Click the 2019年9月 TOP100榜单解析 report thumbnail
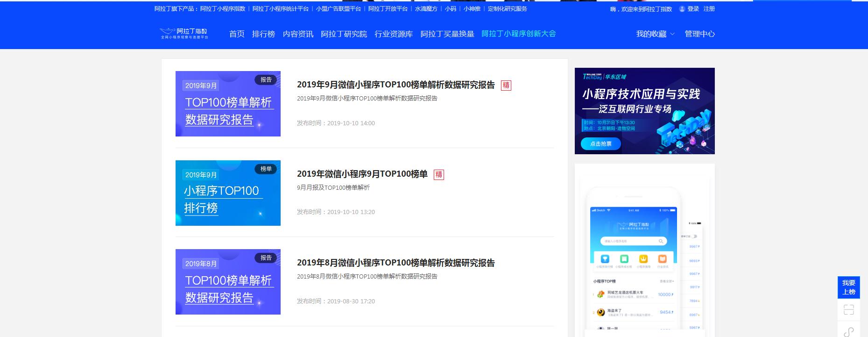This screenshot has width=868, height=337. coord(228,104)
